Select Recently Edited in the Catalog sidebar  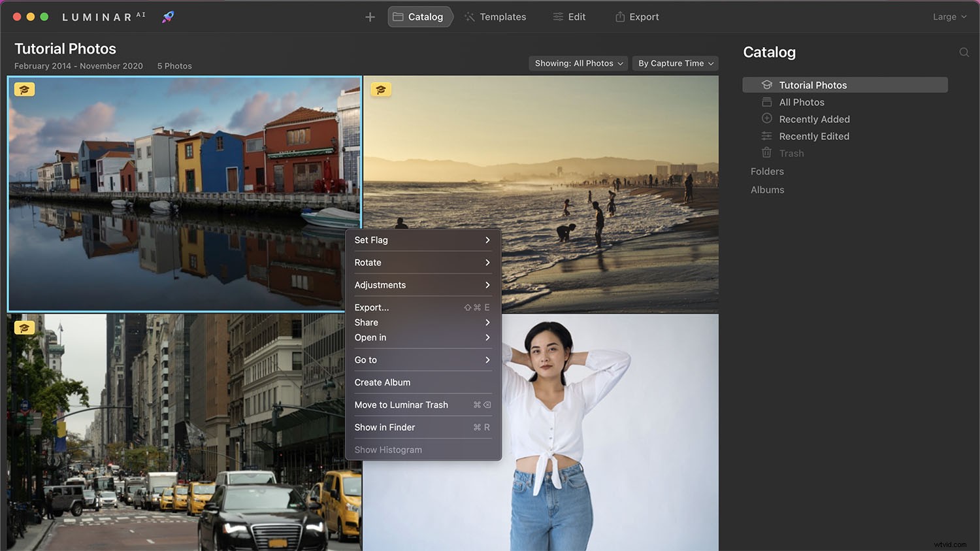tap(813, 136)
